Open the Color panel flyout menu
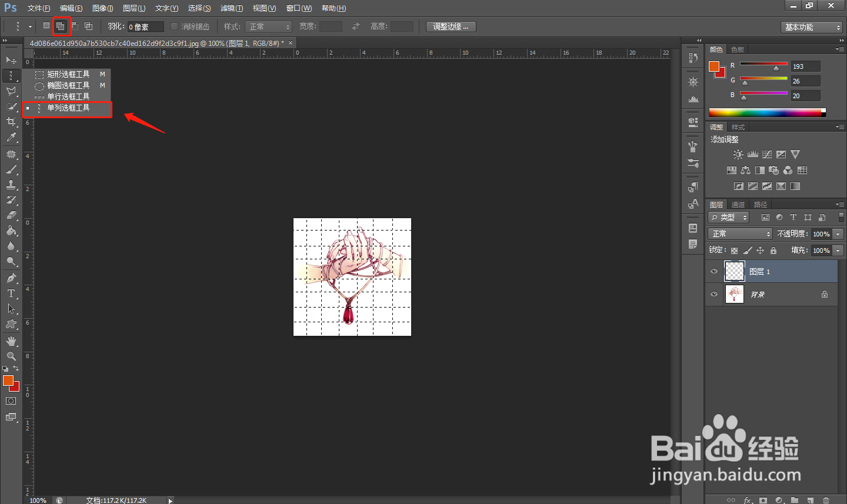The image size is (847, 504). click(840, 49)
